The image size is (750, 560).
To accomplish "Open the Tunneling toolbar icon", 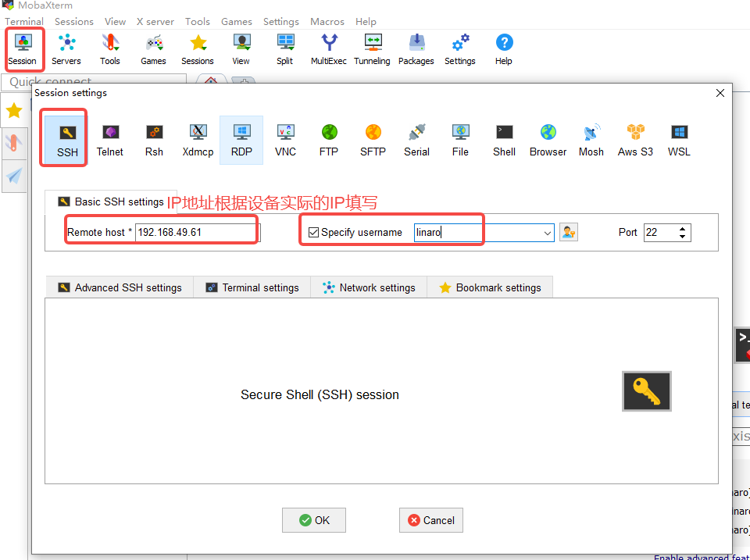I will (x=372, y=50).
